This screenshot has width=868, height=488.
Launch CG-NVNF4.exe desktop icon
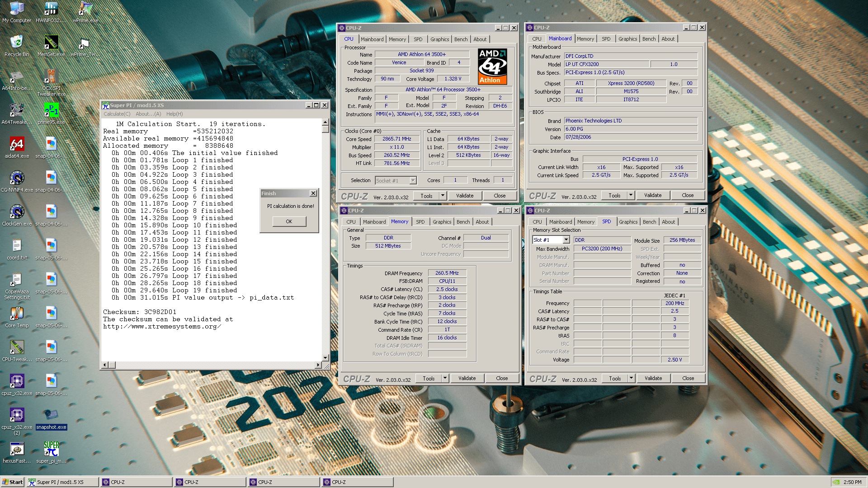coord(17,182)
